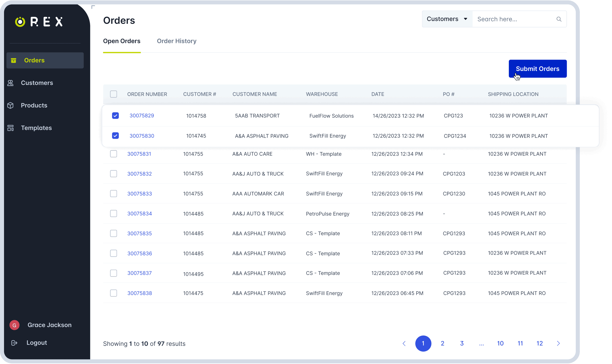
Task: Toggle checkbox for order 30075830
Action: point(115,136)
